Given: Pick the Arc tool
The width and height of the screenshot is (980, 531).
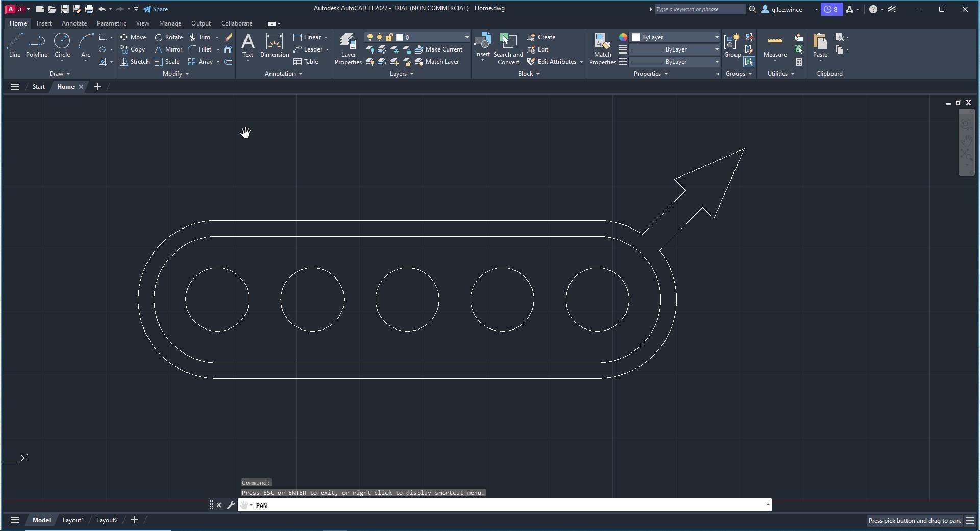Looking at the screenshot, I should 86,45.
